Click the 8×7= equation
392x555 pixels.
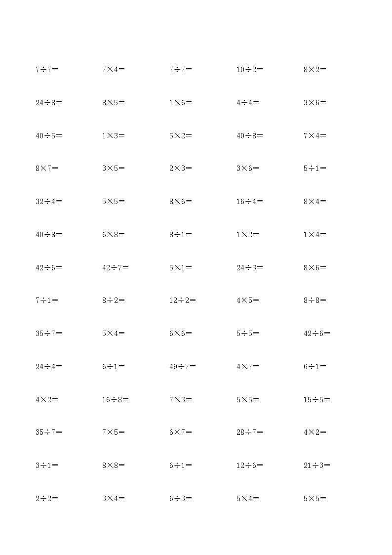click(x=46, y=169)
